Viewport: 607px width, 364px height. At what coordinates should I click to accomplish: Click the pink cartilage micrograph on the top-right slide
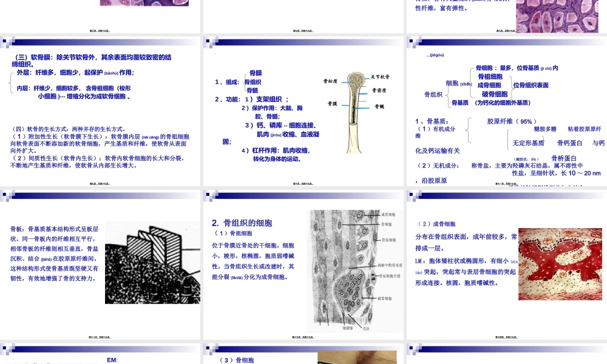click(x=560, y=15)
